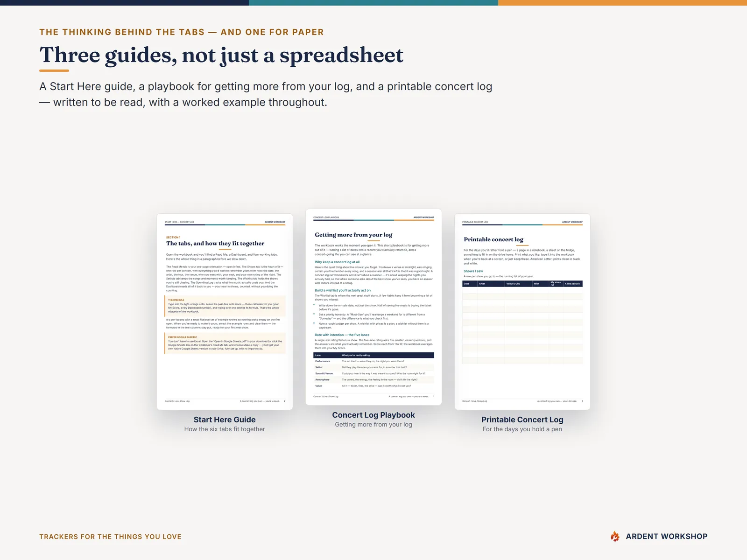This screenshot has height=560, width=747.
Task: Click the 'Printable Concert Log' caption title
Action: pos(522,420)
